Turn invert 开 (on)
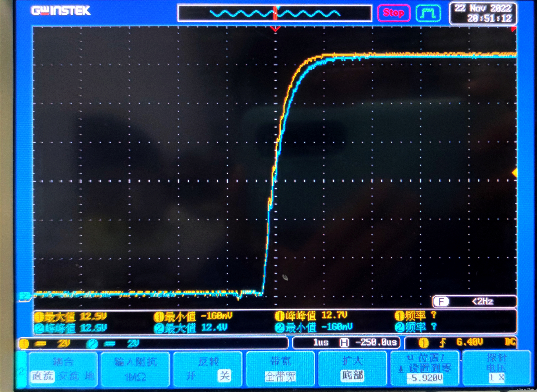Screen dimensions: 537x392 click(x=191, y=376)
